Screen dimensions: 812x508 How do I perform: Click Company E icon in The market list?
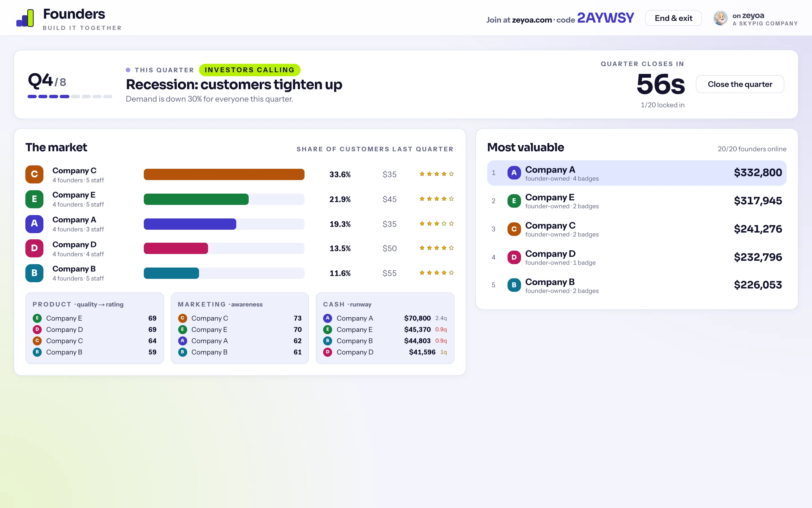(34, 199)
